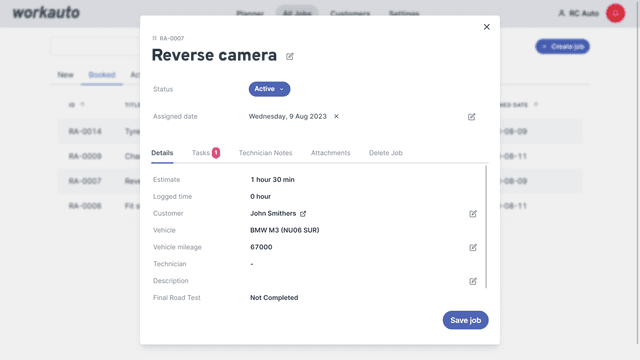Select the Delete Job tab

coord(385,153)
